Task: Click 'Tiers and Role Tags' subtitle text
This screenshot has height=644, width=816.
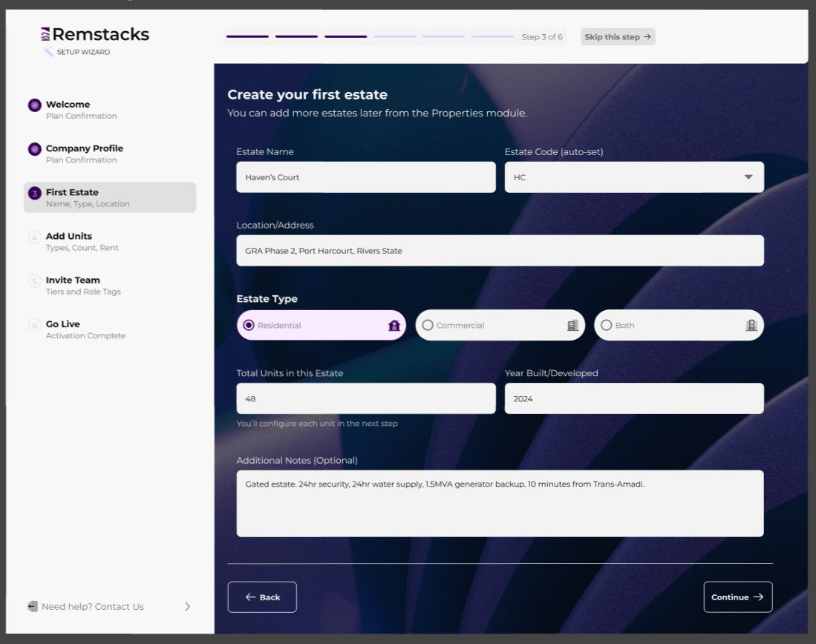Action: (83, 292)
